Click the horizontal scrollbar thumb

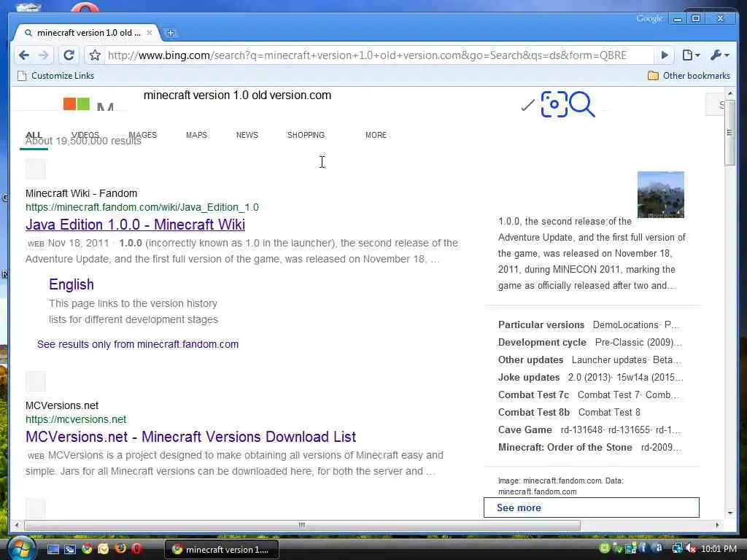(302, 525)
